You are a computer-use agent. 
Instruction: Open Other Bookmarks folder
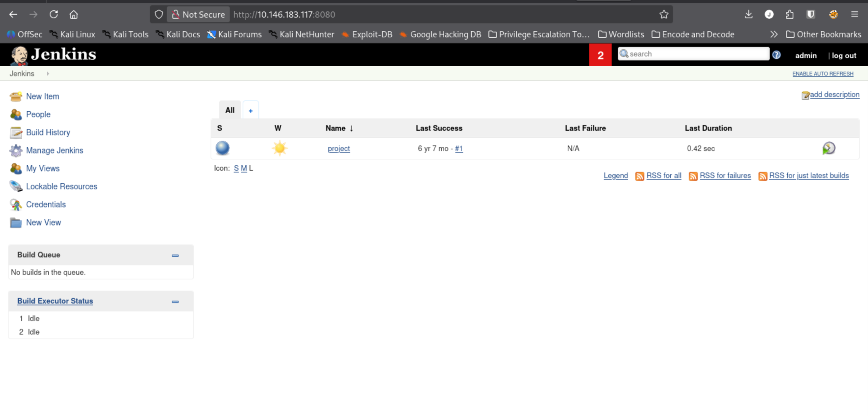tap(823, 34)
